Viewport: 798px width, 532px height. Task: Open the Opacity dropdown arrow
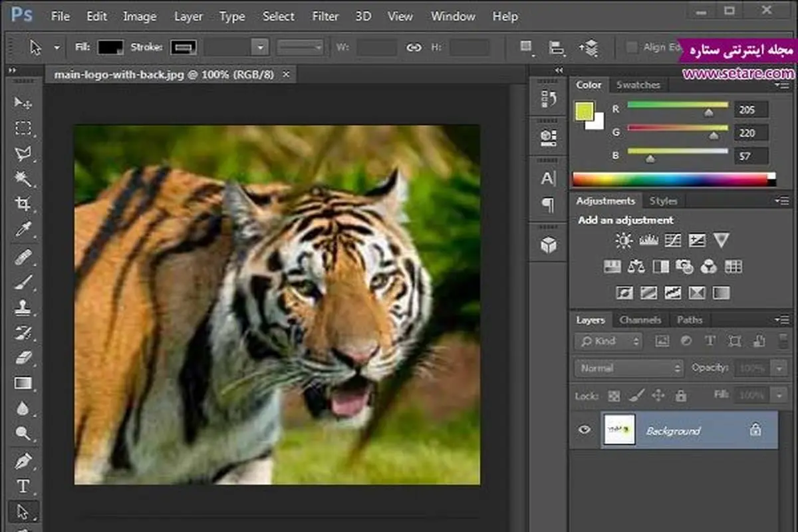click(x=779, y=368)
